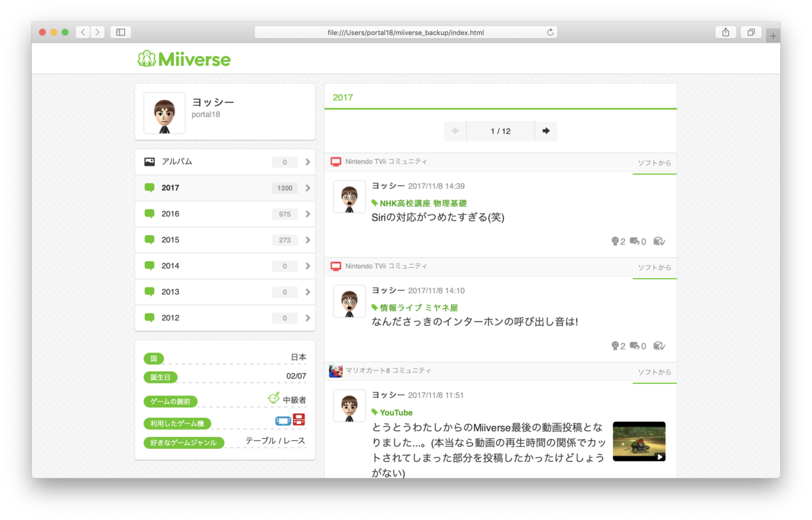Open a new tab with the plus button

(x=773, y=36)
